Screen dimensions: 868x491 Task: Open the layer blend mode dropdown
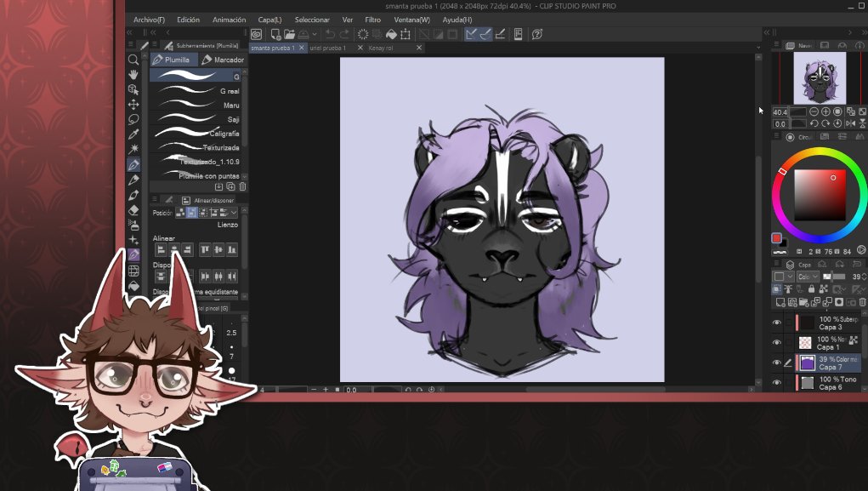[807, 277]
